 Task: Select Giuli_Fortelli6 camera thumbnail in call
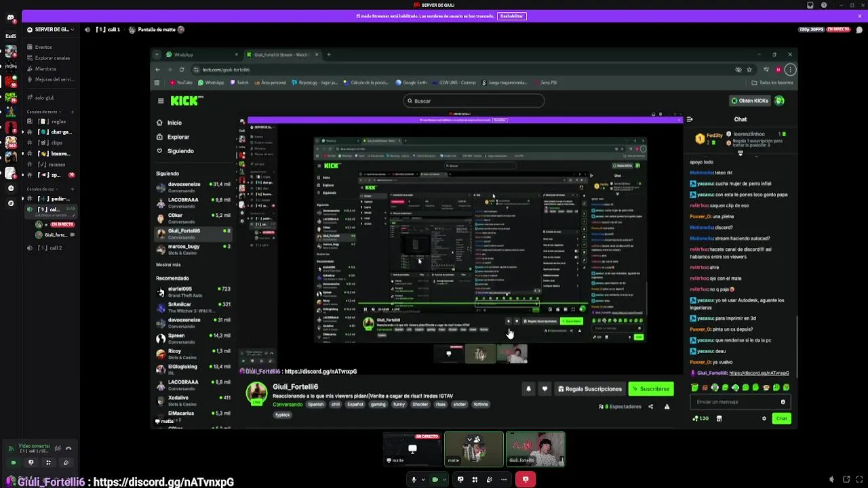(536, 449)
